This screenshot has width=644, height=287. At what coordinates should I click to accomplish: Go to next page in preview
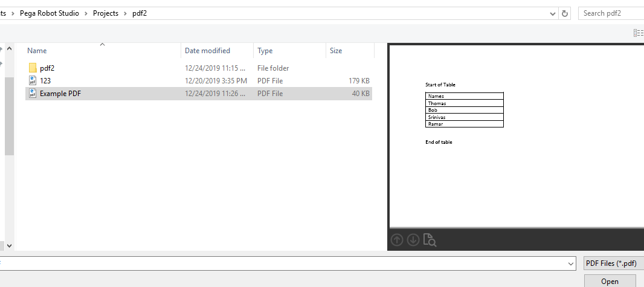(413, 239)
